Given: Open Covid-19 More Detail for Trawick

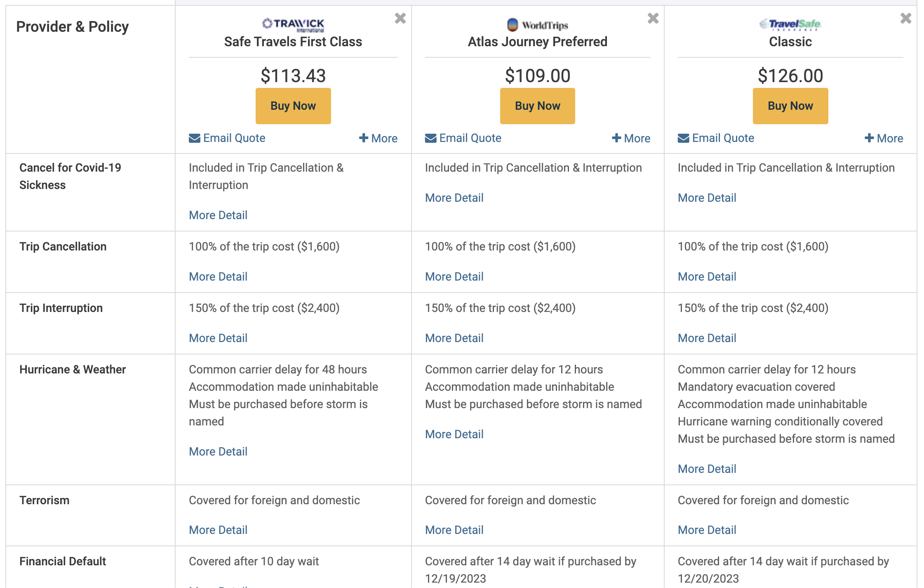Looking at the screenshot, I should point(218,215).
